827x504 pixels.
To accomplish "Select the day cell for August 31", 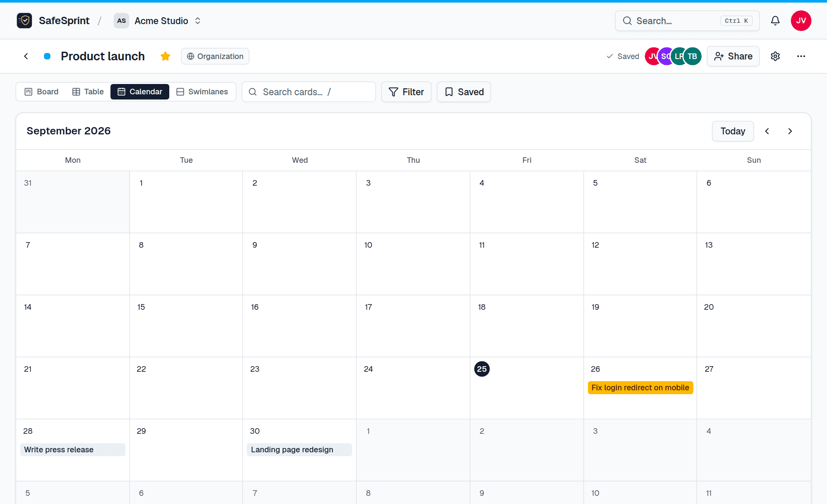I will [x=73, y=202].
